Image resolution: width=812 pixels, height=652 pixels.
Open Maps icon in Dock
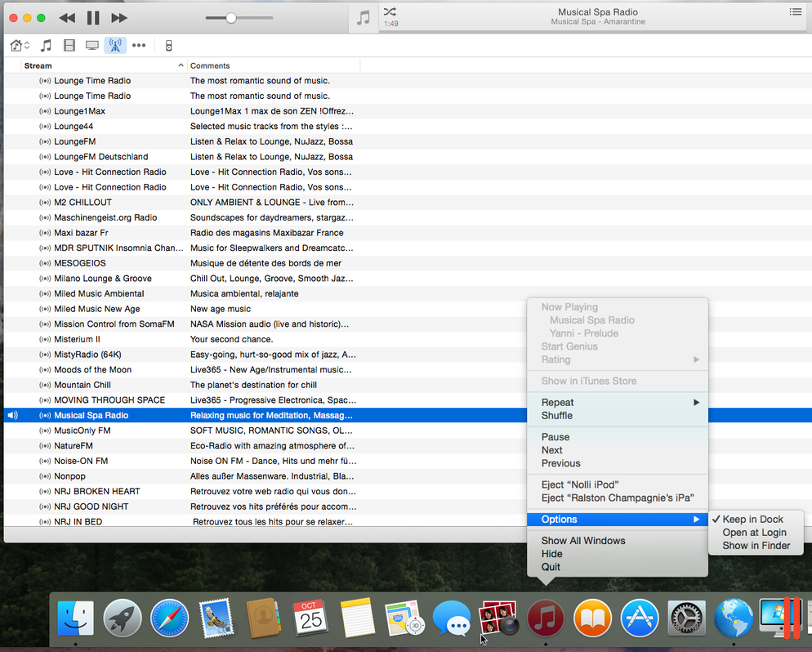coord(404,618)
